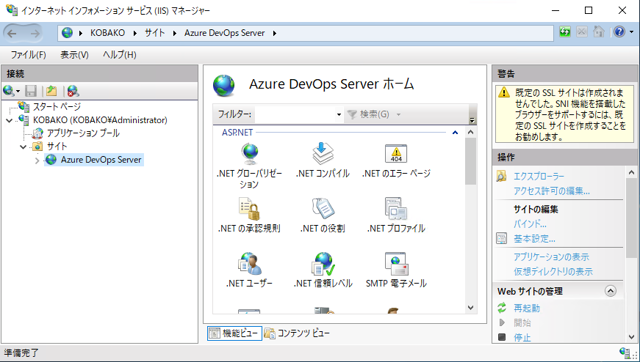Switch to the 機能ビュー tab
Image resolution: width=640 pixels, height=362 pixels.
click(234, 333)
